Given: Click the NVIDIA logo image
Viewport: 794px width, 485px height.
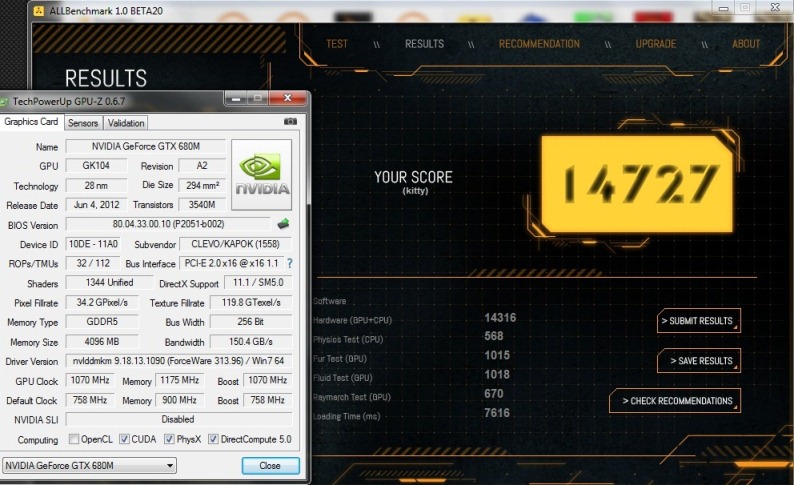Looking at the screenshot, I should pyautogui.click(x=262, y=175).
